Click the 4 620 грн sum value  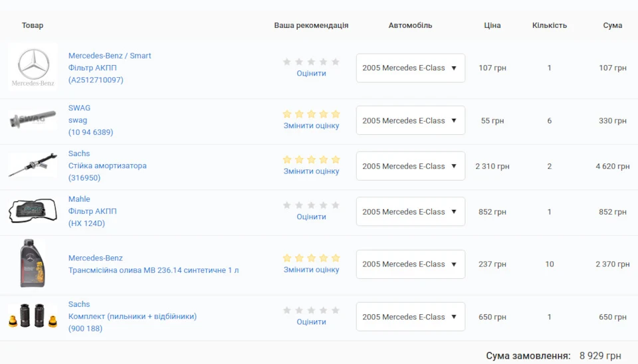pos(612,166)
